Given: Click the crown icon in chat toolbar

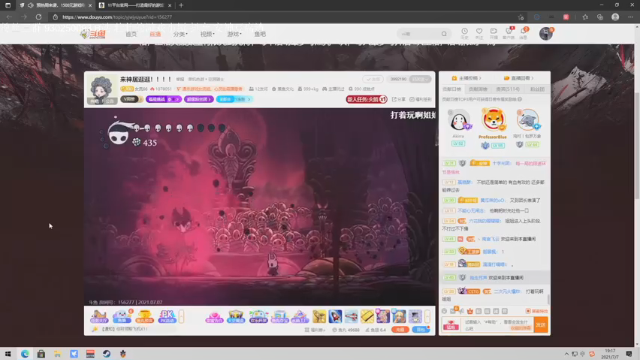Looking at the screenshot, I should [x=470, y=311].
